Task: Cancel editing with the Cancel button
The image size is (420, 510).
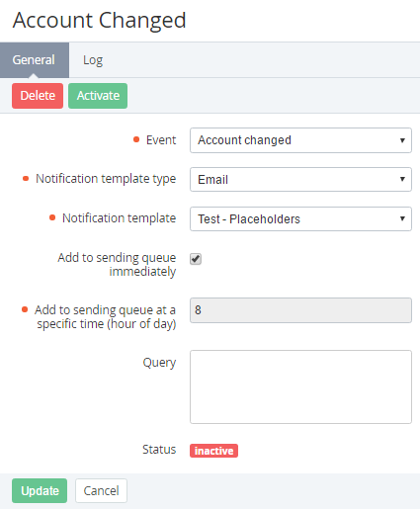Action: click(101, 490)
